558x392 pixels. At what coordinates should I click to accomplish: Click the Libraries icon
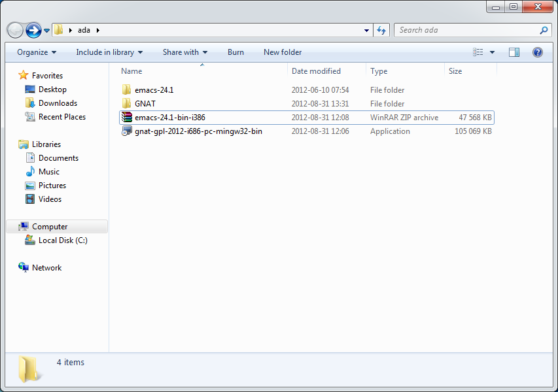tap(24, 144)
